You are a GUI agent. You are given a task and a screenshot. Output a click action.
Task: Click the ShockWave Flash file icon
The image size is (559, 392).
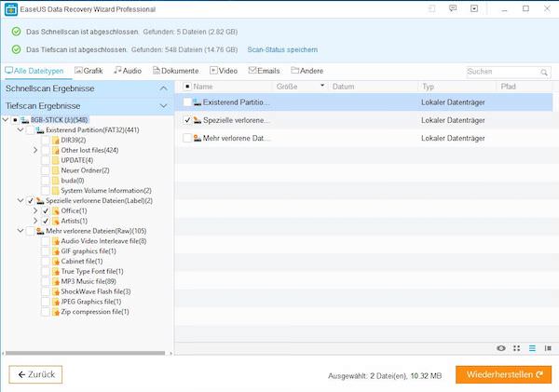(56, 291)
